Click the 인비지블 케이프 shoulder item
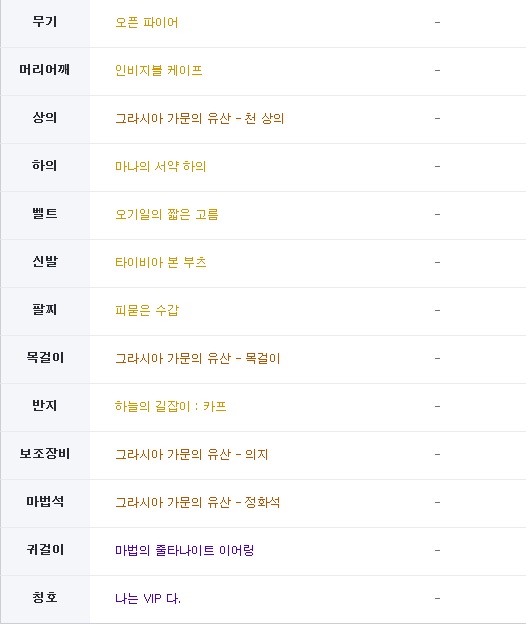 coord(159,70)
